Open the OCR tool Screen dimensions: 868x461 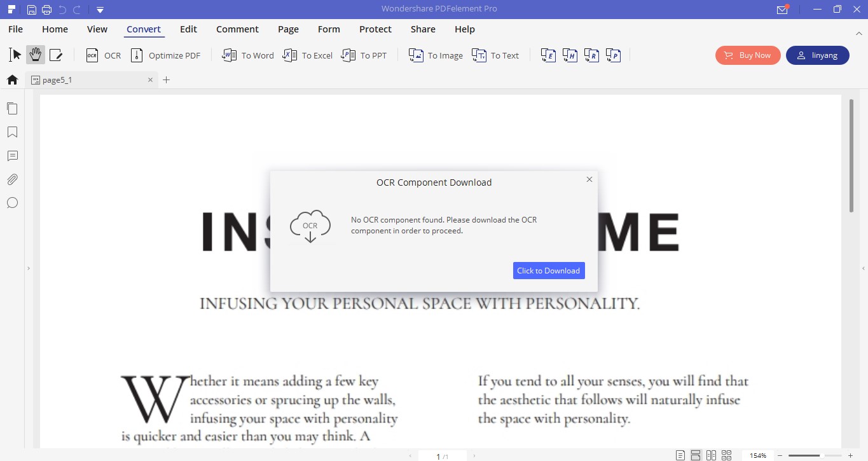[102, 55]
